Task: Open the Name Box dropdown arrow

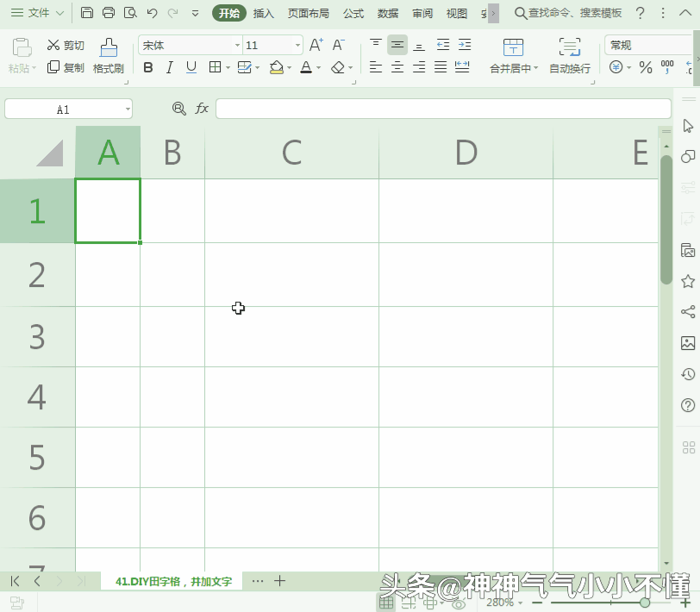Action: coord(128,109)
